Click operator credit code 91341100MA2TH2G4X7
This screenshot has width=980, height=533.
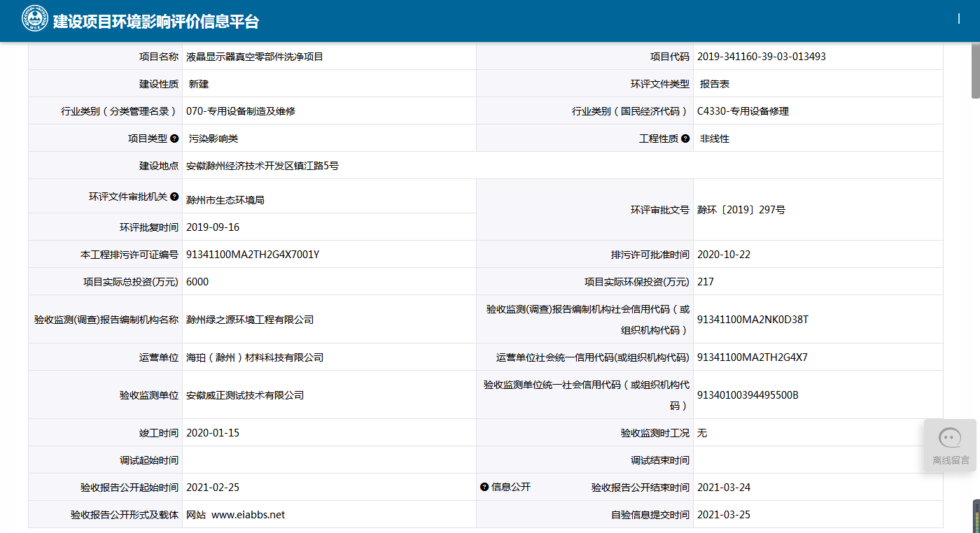click(x=752, y=357)
